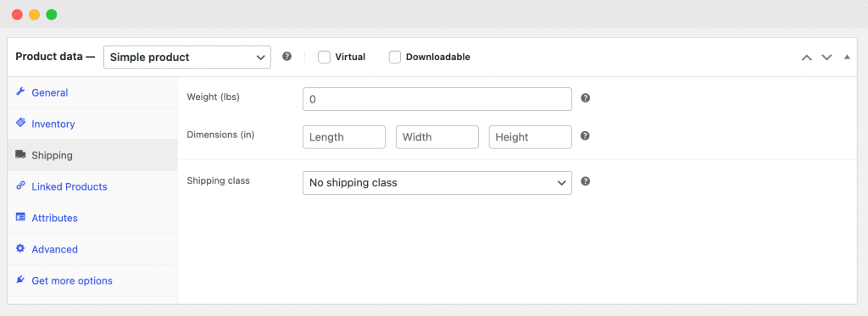Switch to the General tab
868x316 pixels.
92,92
